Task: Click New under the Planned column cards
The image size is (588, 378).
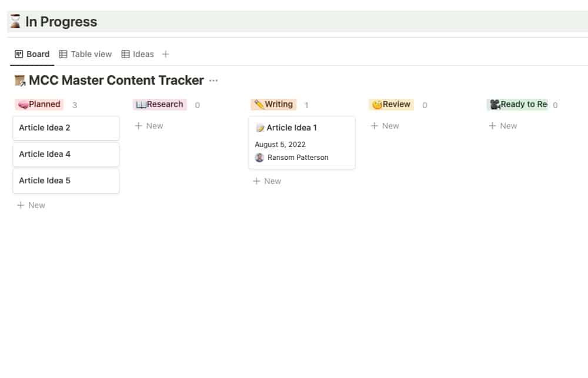Action: point(31,205)
